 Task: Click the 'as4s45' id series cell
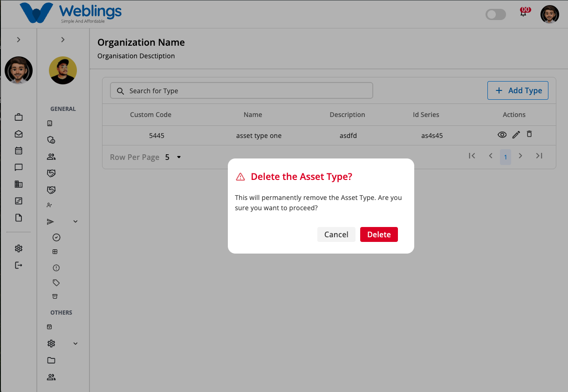click(432, 136)
